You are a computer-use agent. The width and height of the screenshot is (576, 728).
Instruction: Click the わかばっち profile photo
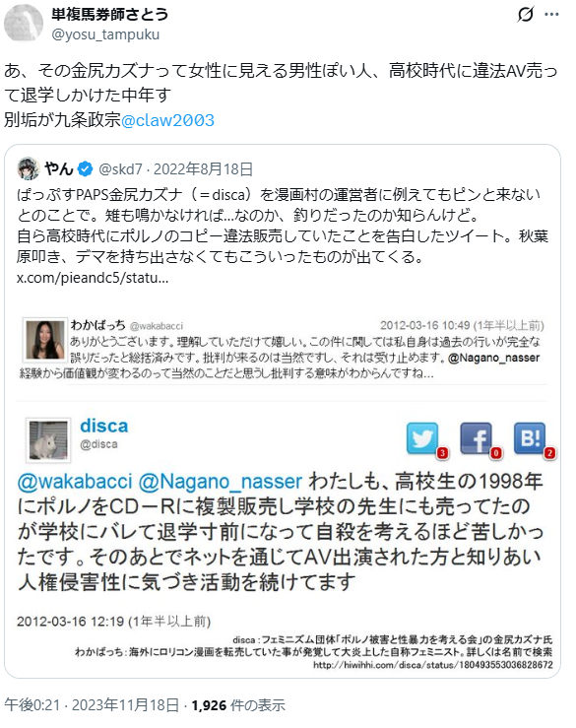[x=45, y=340]
